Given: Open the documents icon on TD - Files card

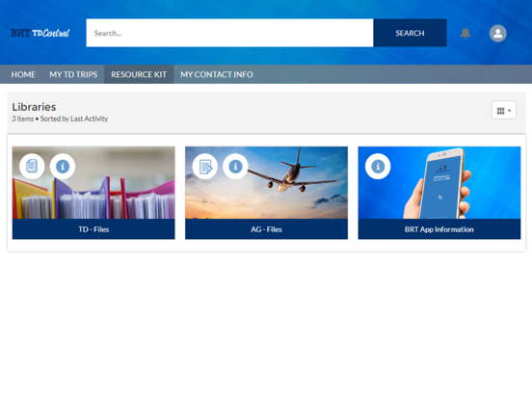Looking at the screenshot, I should click(x=32, y=166).
